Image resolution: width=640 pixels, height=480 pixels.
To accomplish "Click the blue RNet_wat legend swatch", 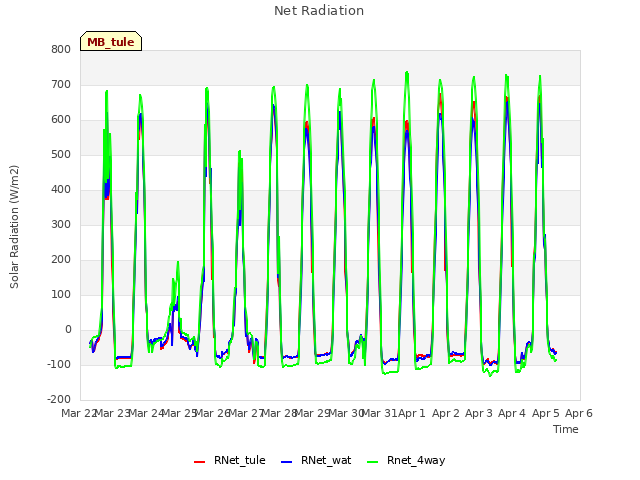I will pos(287,462).
